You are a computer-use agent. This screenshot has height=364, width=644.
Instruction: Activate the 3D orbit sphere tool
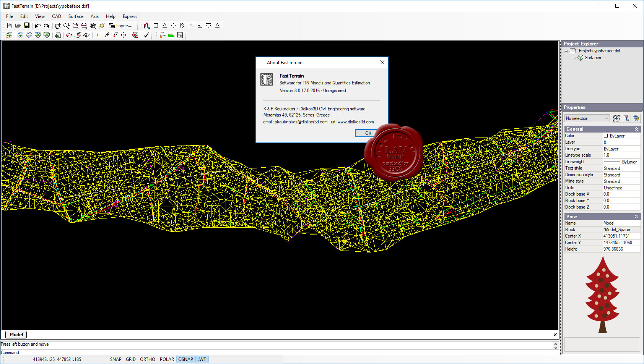click(x=102, y=26)
